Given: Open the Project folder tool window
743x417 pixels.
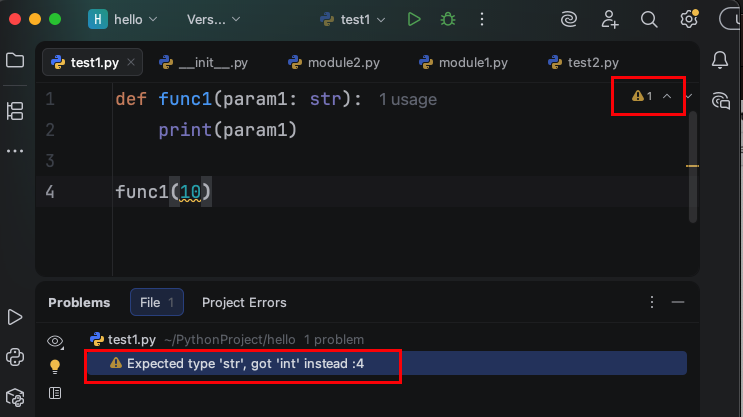Looking at the screenshot, I should point(15,61).
